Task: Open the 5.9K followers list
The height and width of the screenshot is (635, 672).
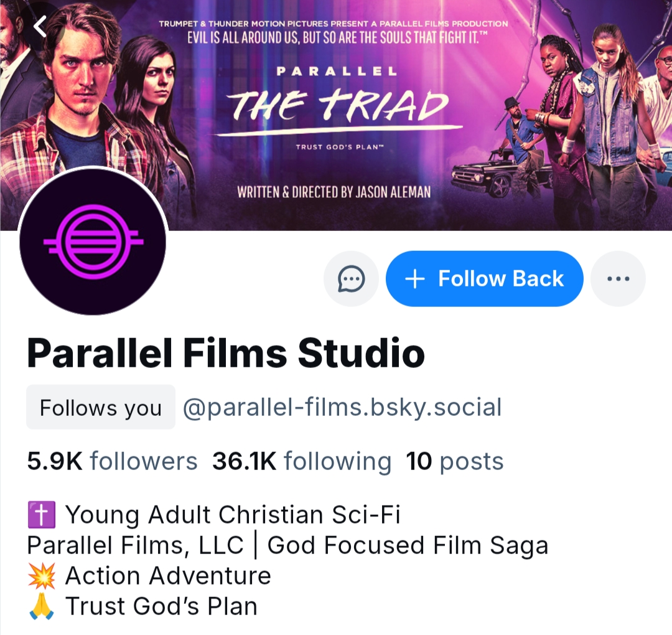Action: (x=112, y=461)
